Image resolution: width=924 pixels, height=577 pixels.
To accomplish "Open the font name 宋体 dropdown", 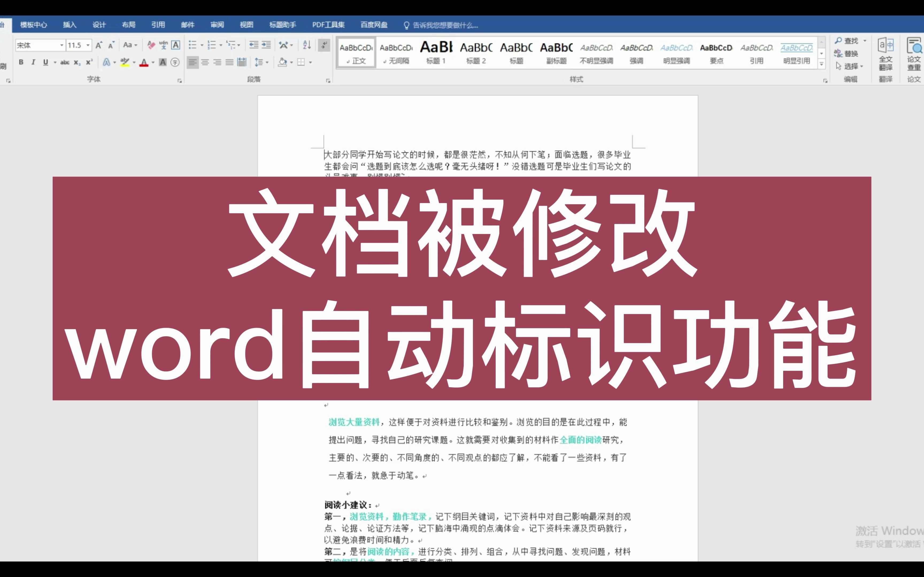I will [x=61, y=45].
